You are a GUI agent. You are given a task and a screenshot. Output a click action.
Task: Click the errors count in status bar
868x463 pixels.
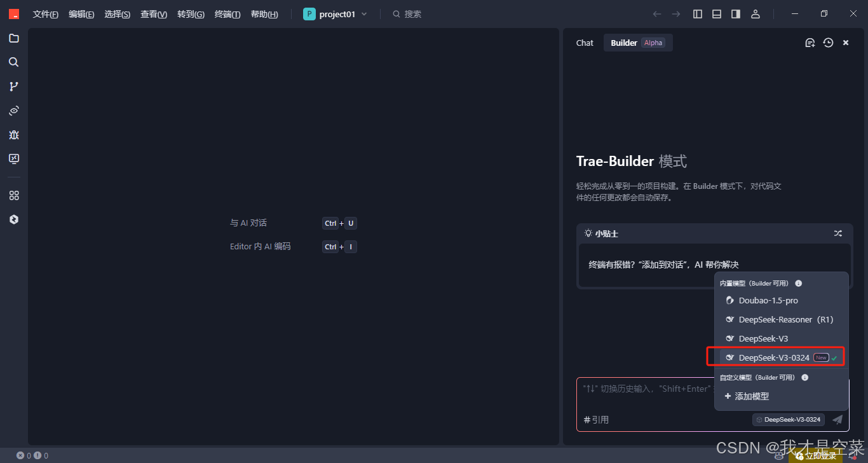(x=24, y=456)
